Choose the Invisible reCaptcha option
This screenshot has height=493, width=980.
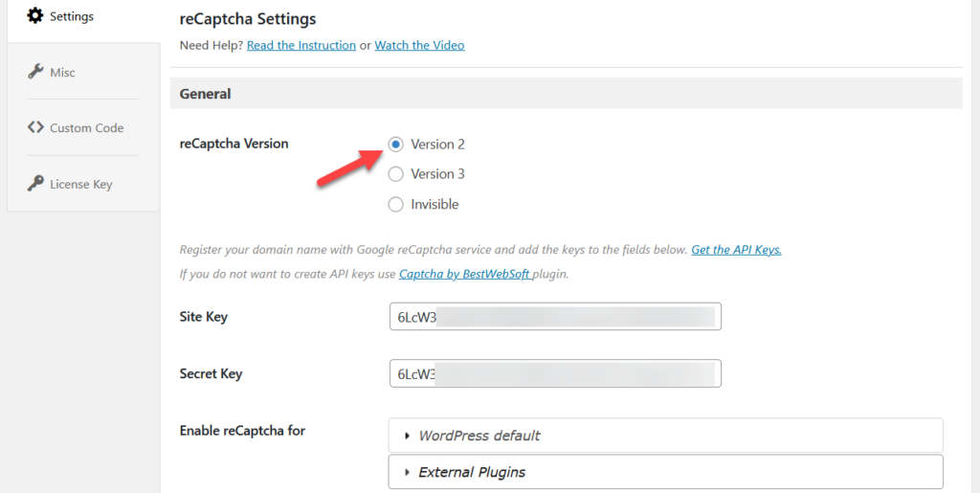[x=395, y=204]
